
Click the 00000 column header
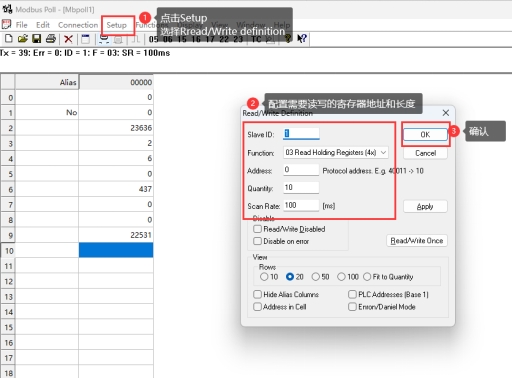116,82
